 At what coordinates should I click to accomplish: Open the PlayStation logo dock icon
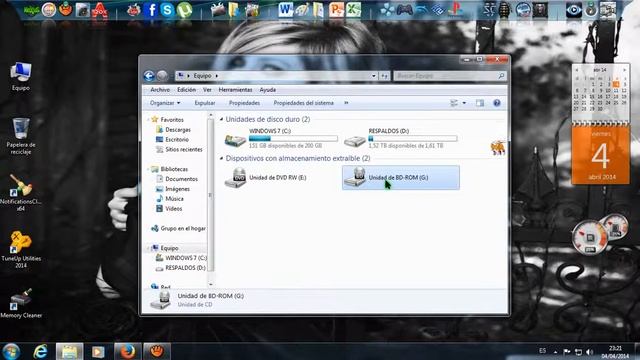(456, 9)
